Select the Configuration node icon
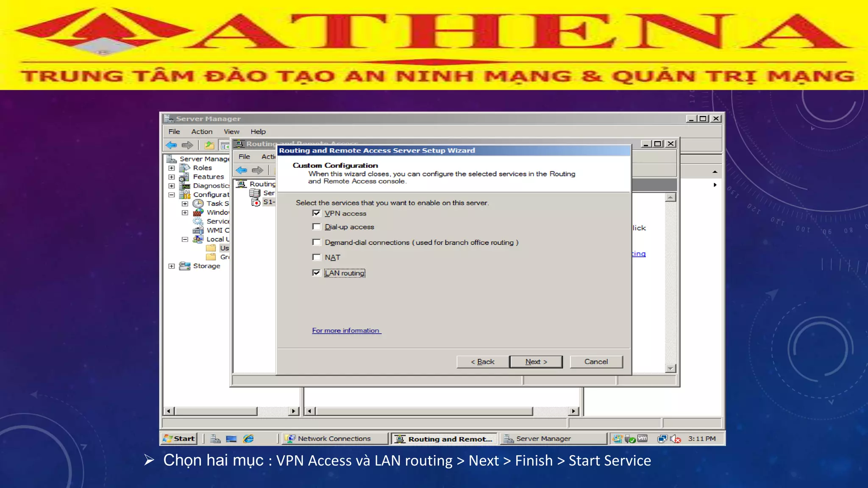This screenshot has width=868, height=488. pos(185,194)
